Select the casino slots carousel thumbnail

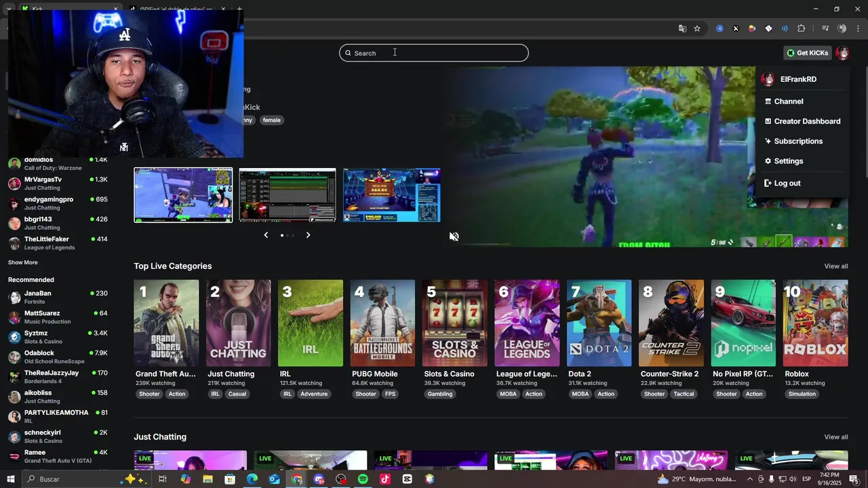click(x=392, y=195)
